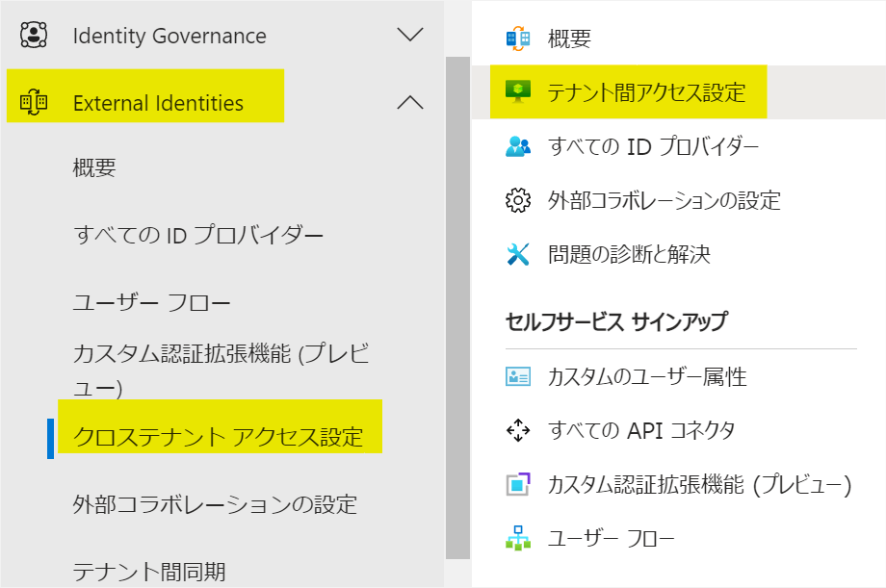
Task: Expand the Identity Governance chevron
Action: pyautogui.click(x=409, y=35)
